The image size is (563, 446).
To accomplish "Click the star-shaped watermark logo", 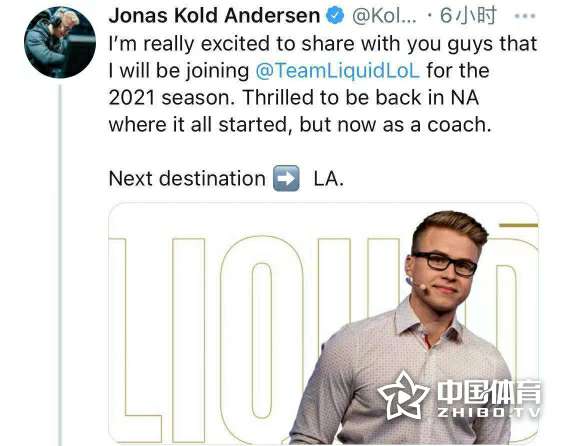I will click(x=404, y=395).
